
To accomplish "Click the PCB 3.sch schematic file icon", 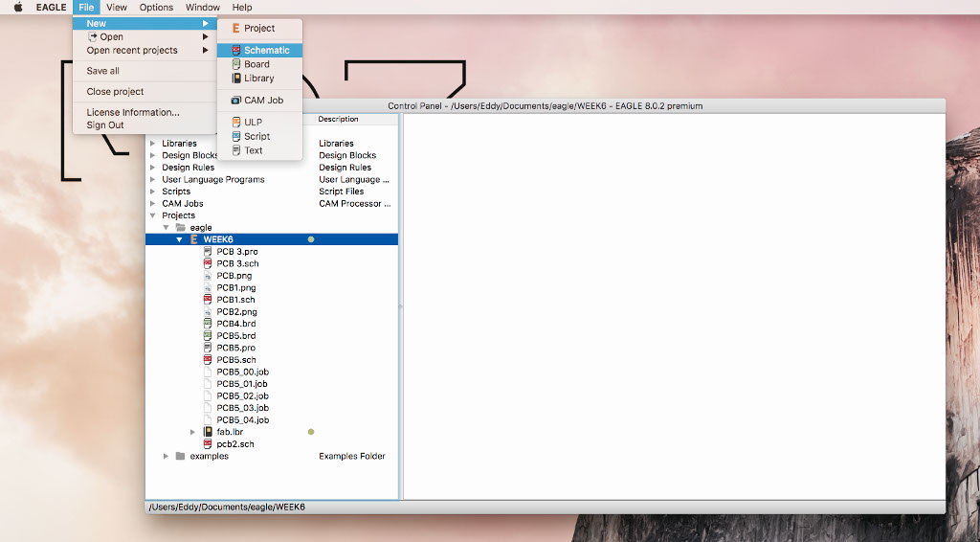I will click(x=208, y=263).
